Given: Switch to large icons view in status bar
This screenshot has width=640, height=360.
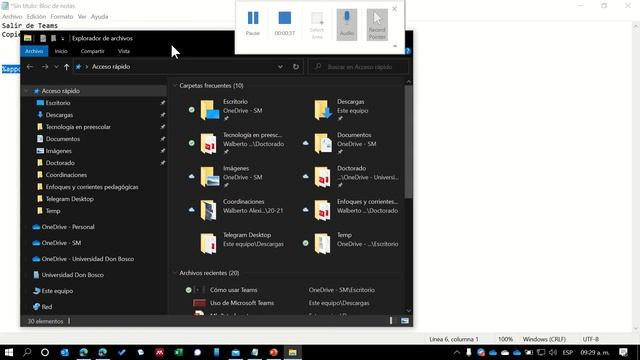Looking at the screenshot, I should [x=404, y=321].
